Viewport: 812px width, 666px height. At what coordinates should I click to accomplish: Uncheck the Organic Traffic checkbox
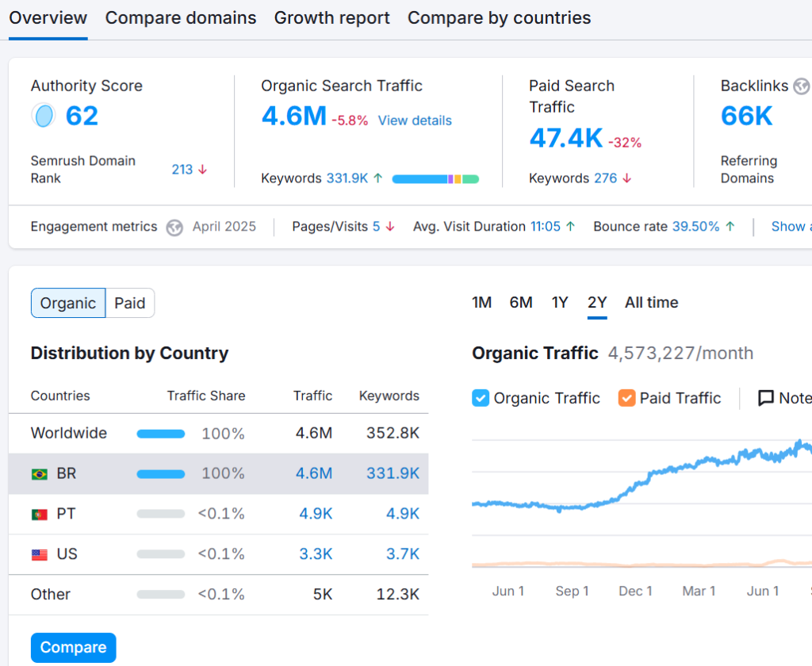481,398
